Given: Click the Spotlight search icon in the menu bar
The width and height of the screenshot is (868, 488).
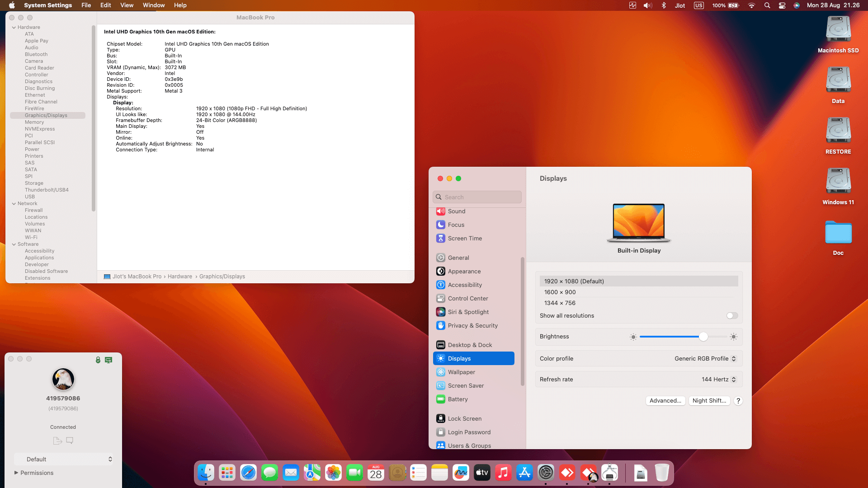Looking at the screenshot, I should tap(766, 5).
